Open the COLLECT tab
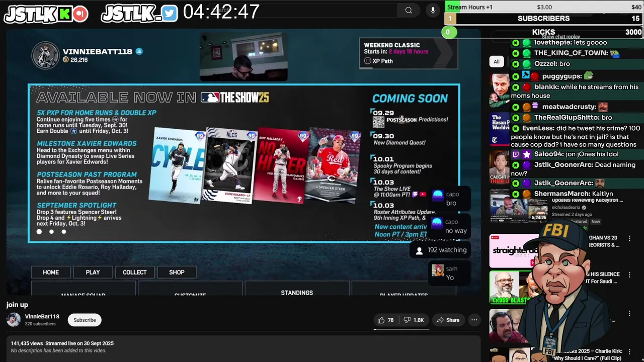Image resolution: width=644 pixels, height=362 pixels. (x=135, y=272)
